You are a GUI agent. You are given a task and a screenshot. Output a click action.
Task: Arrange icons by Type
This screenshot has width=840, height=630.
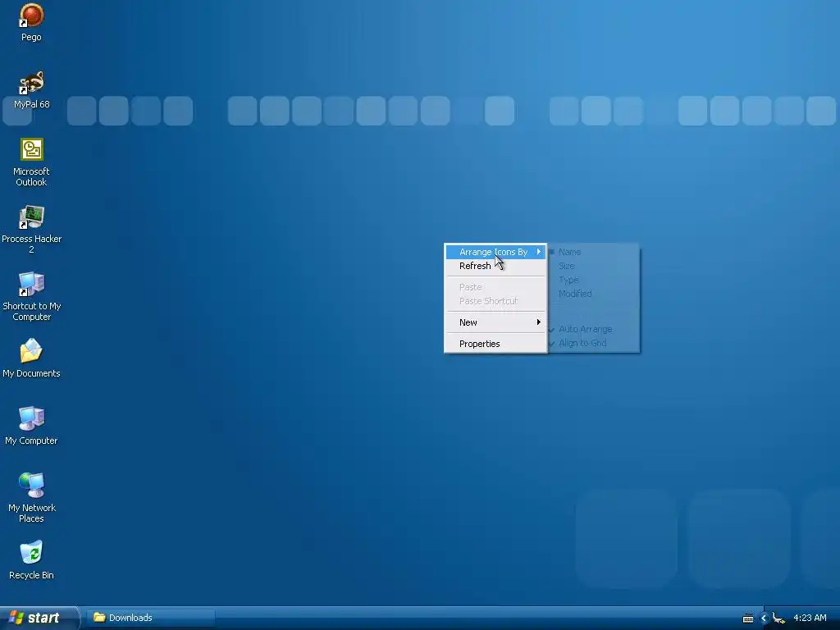point(594,280)
